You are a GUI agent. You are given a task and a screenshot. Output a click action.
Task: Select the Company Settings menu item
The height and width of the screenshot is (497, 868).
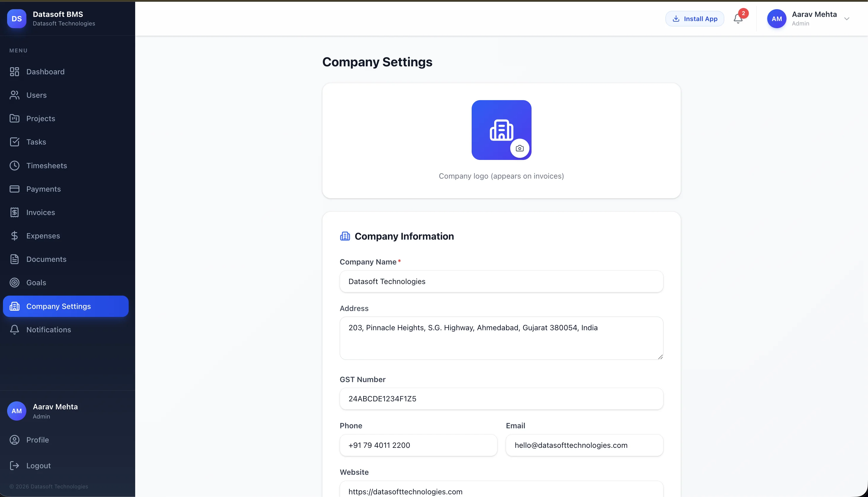(x=58, y=306)
